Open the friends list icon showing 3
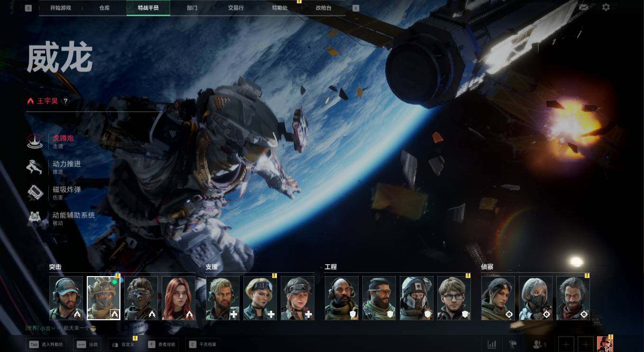 [540, 344]
